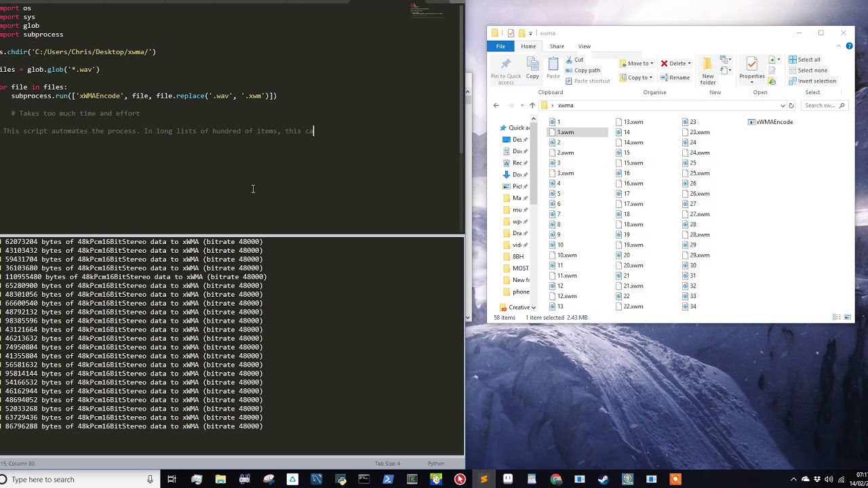Switch to details view in status bar
Image resolution: width=868 pixels, height=488 pixels.
(x=837, y=317)
